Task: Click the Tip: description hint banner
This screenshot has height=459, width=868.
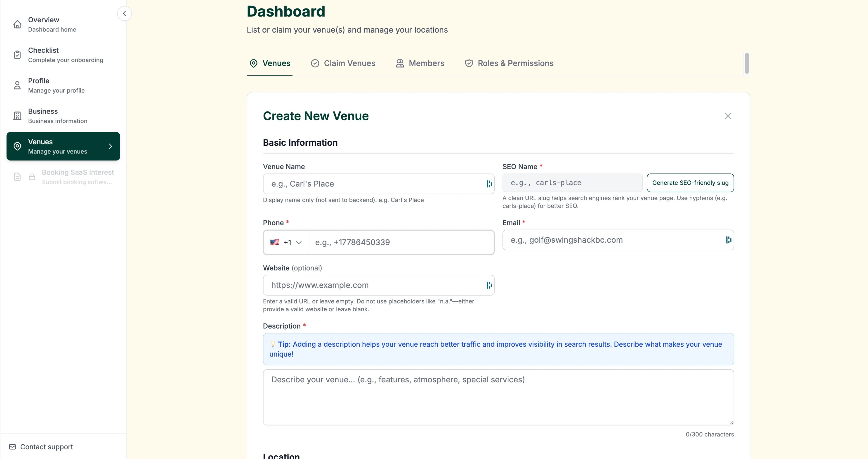Action: [x=498, y=349]
